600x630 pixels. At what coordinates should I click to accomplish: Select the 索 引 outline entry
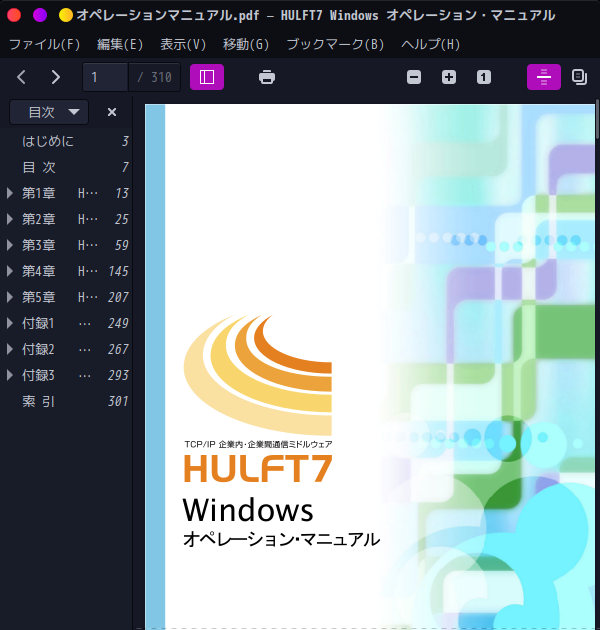(x=66, y=401)
